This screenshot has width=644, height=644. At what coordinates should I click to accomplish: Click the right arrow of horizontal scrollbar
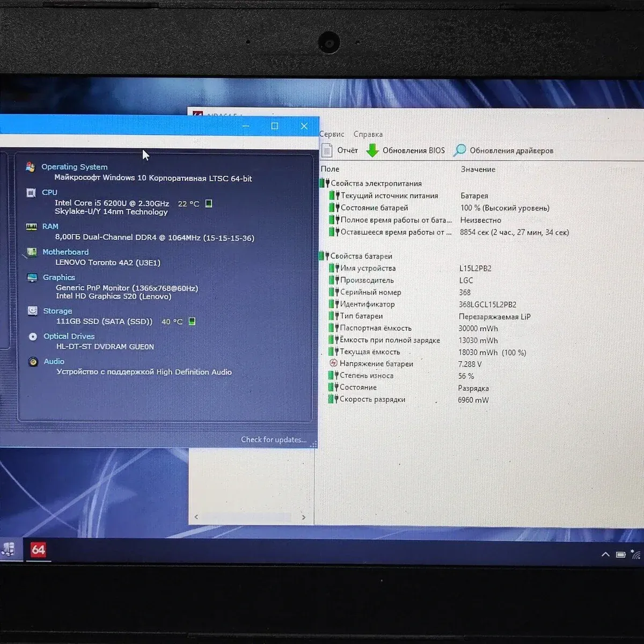click(x=304, y=517)
